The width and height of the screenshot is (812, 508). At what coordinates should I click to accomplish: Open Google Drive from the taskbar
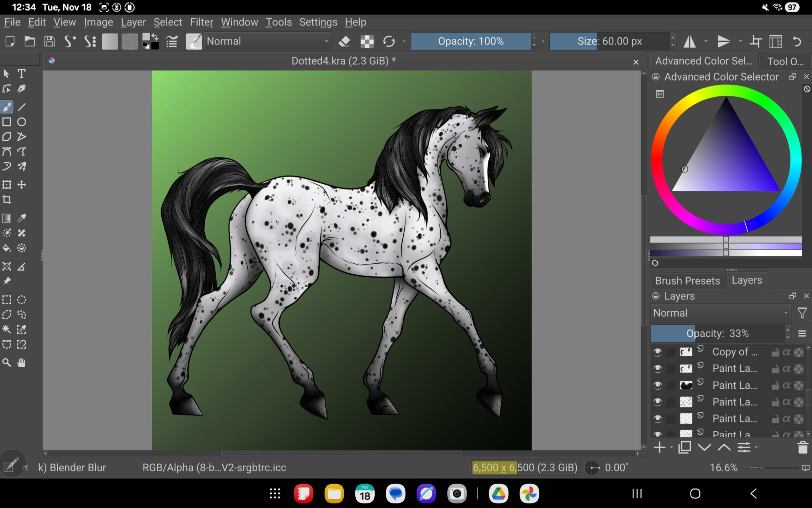click(498, 493)
